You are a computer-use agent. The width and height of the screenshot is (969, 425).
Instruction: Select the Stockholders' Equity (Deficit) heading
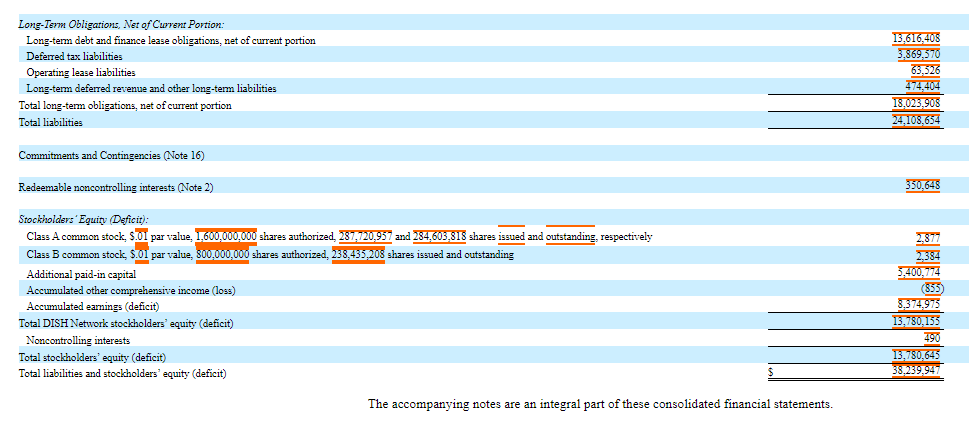84,219
